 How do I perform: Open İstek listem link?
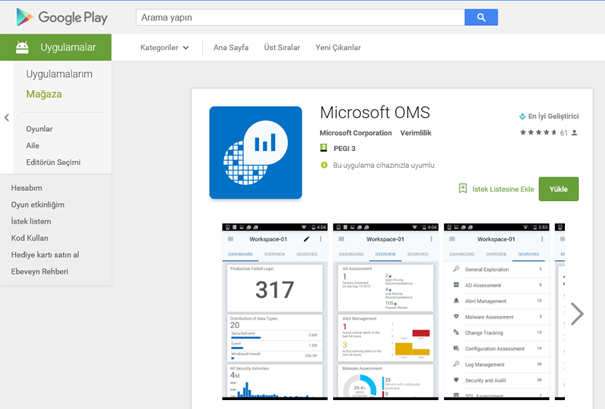coord(31,221)
